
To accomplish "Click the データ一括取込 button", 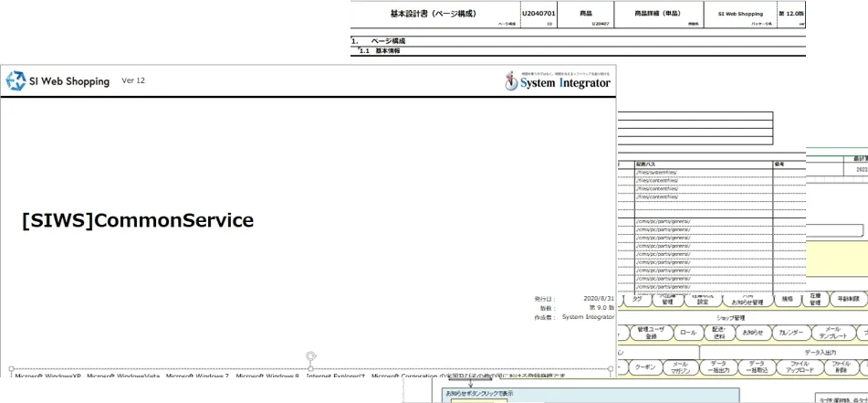I will pos(757,366).
